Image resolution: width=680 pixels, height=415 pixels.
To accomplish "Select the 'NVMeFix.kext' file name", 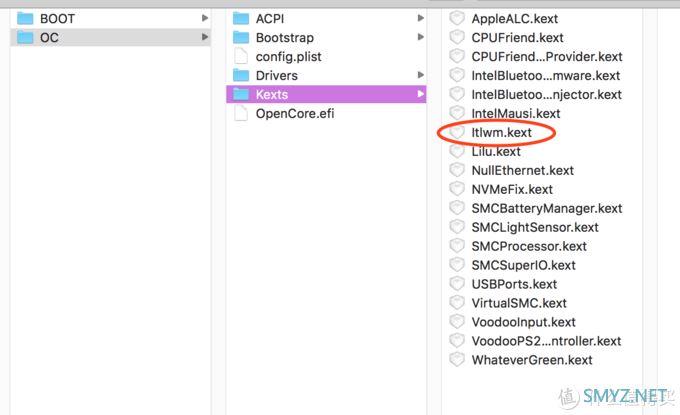I will pyautogui.click(x=512, y=190).
